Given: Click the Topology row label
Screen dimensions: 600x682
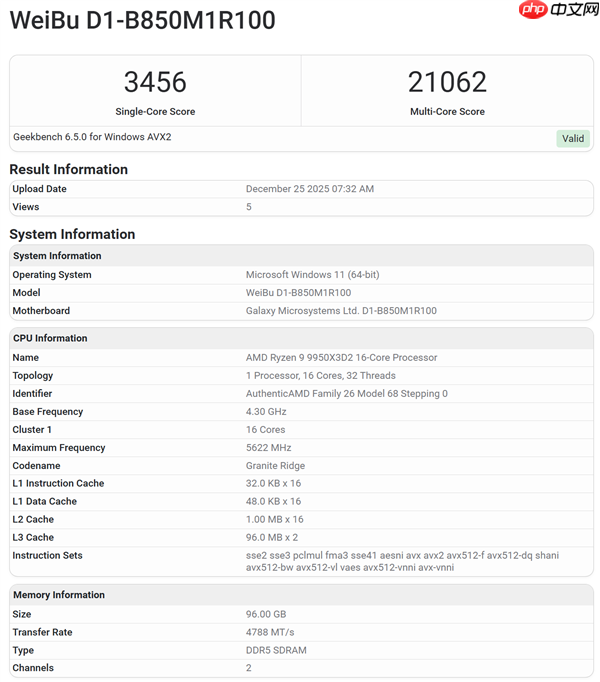Looking at the screenshot, I should 33,376.
